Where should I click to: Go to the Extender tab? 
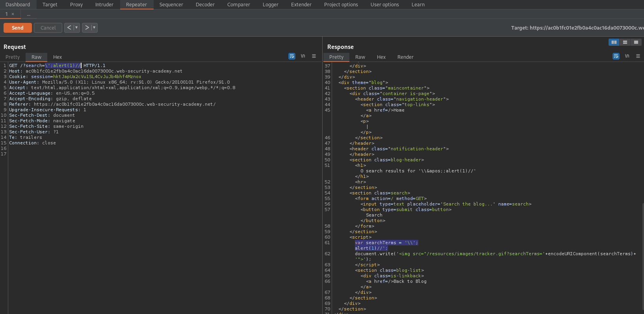point(301,5)
